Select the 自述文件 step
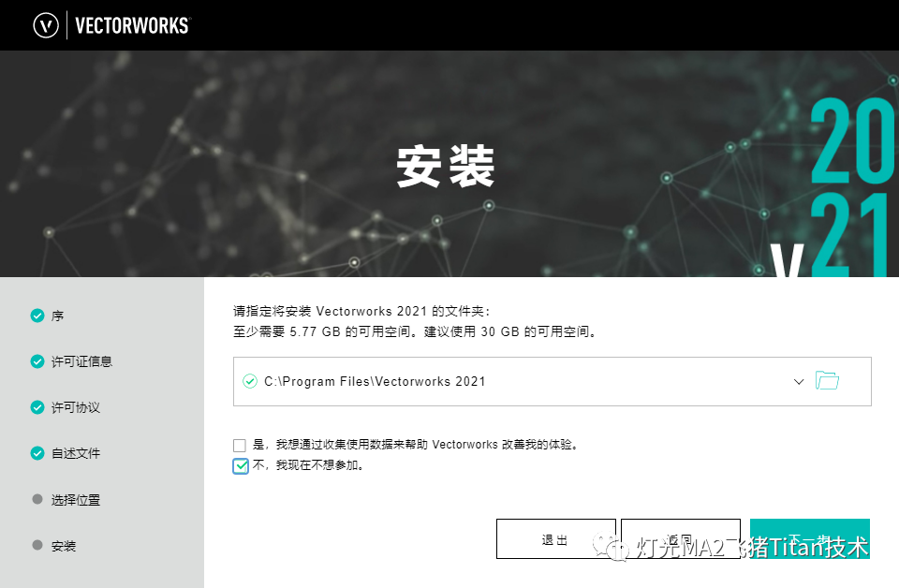This screenshot has height=588, width=899. coord(76,453)
